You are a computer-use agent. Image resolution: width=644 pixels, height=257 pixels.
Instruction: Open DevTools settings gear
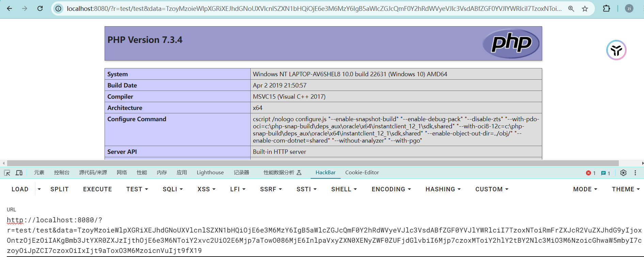pos(623,173)
